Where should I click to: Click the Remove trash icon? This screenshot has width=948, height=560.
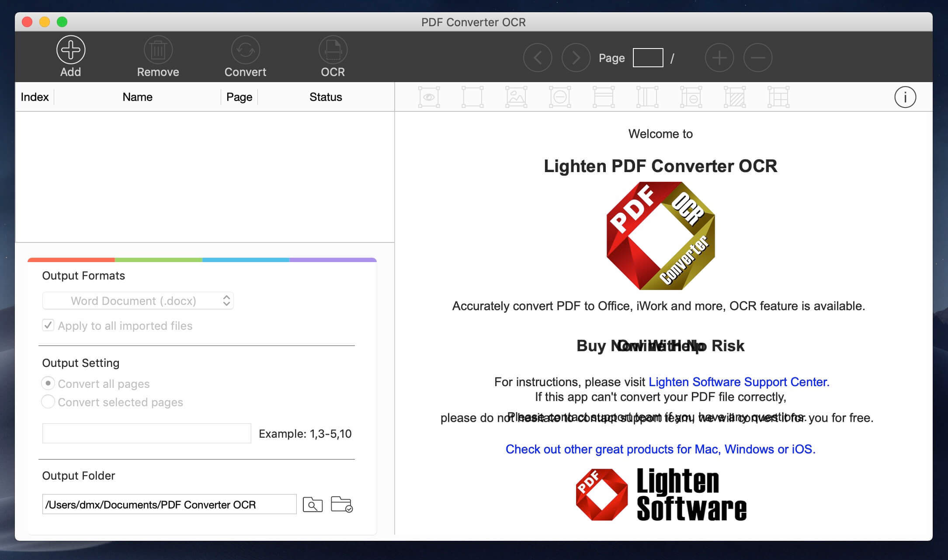[x=158, y=50]
